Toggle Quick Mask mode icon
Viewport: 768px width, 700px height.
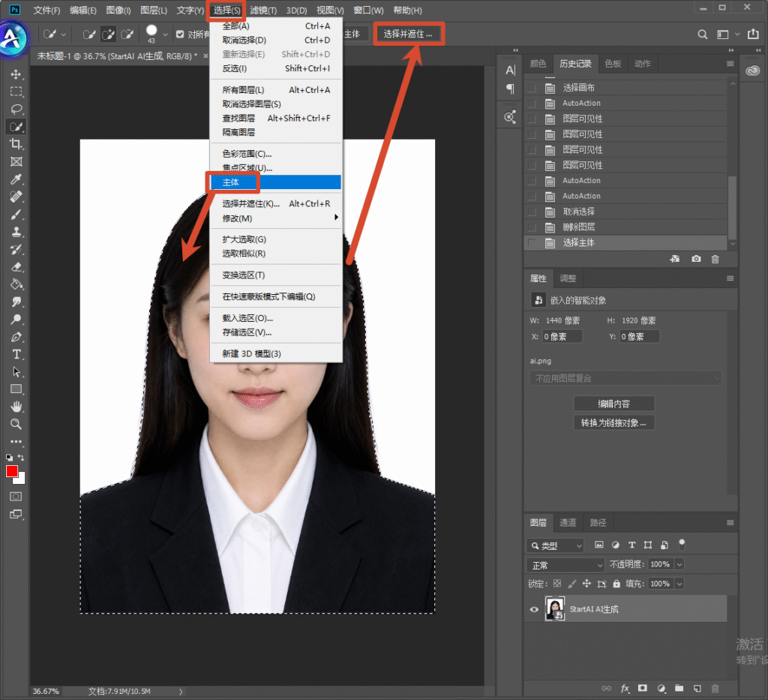[16, 496]
